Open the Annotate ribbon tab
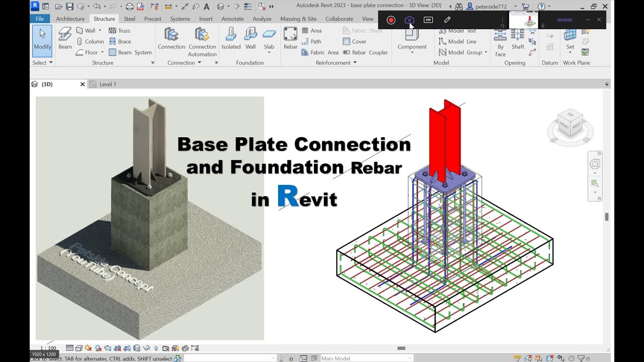Image resolution: width=644 pixels, height=362 pixels. click(232, 19)
